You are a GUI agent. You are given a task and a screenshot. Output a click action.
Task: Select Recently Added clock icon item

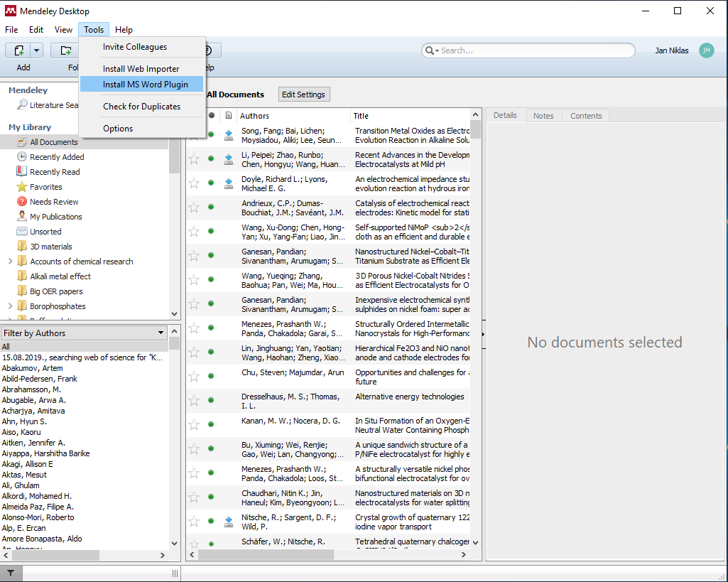(x=22, y=157)
